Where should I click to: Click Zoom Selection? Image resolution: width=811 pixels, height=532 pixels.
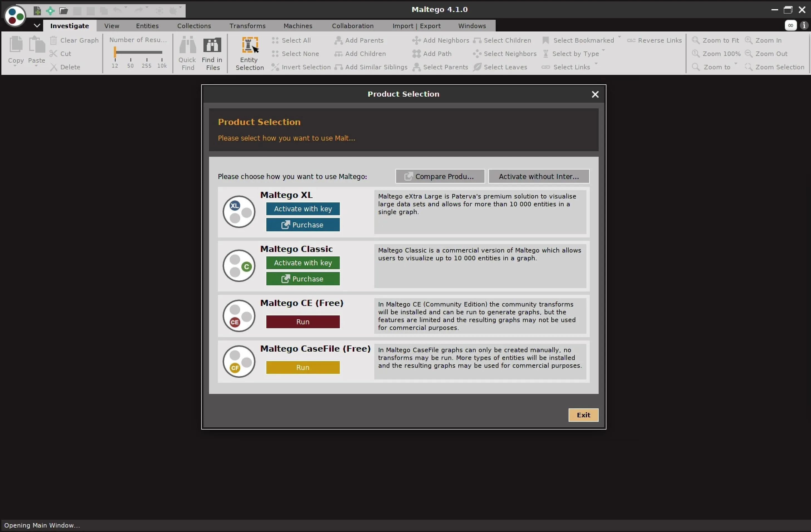pos(775,67)
